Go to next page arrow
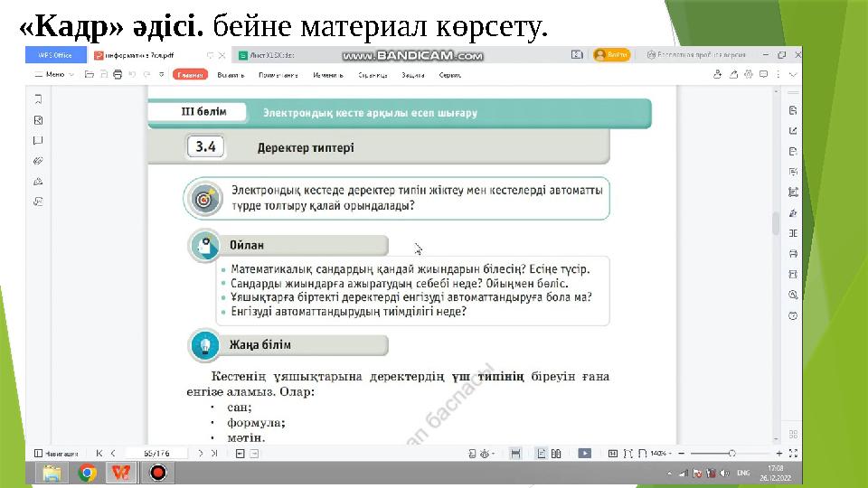The image size is (868, 488). point(201,453)
